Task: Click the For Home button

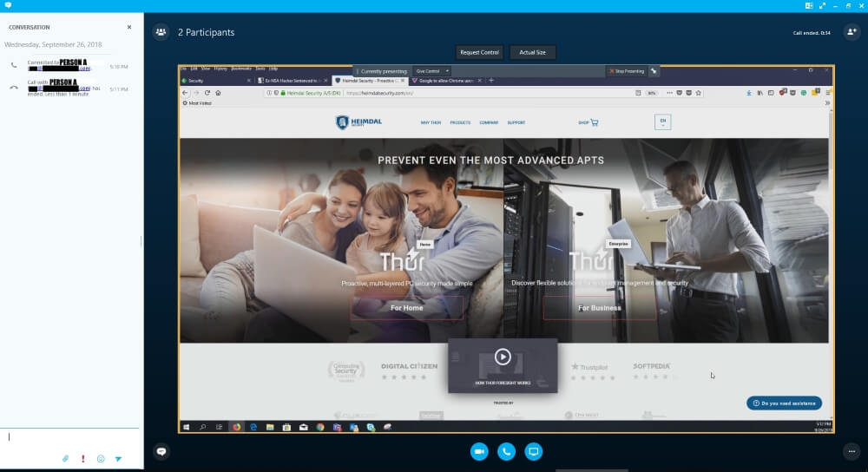Action: click(x=407, y=308)
